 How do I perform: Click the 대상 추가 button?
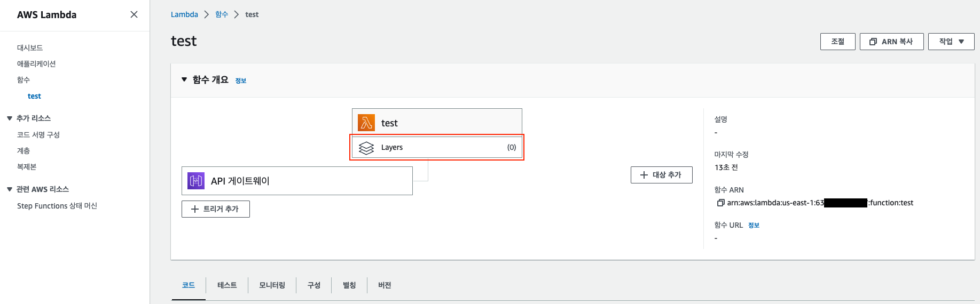click(x=661, y=175)
